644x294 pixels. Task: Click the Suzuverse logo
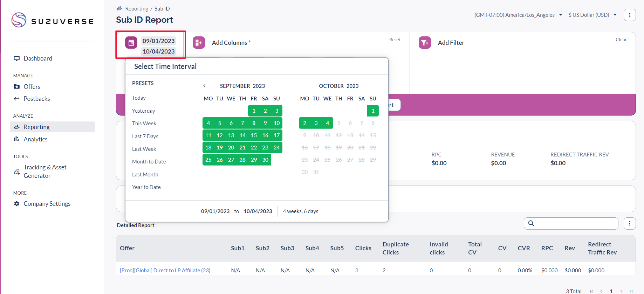pos(53,20)
